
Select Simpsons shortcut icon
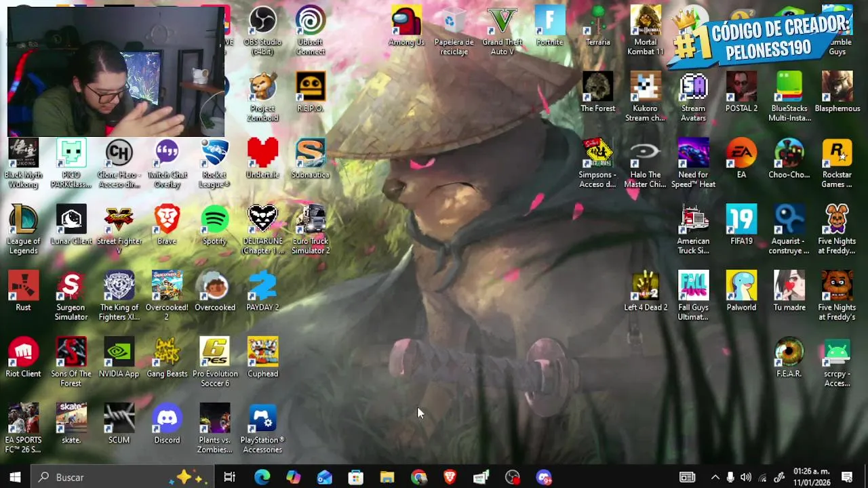point(597,153)
